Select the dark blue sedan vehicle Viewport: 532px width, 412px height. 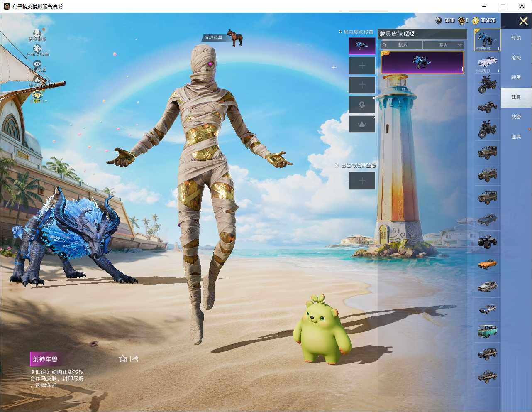tap(487, 219)
